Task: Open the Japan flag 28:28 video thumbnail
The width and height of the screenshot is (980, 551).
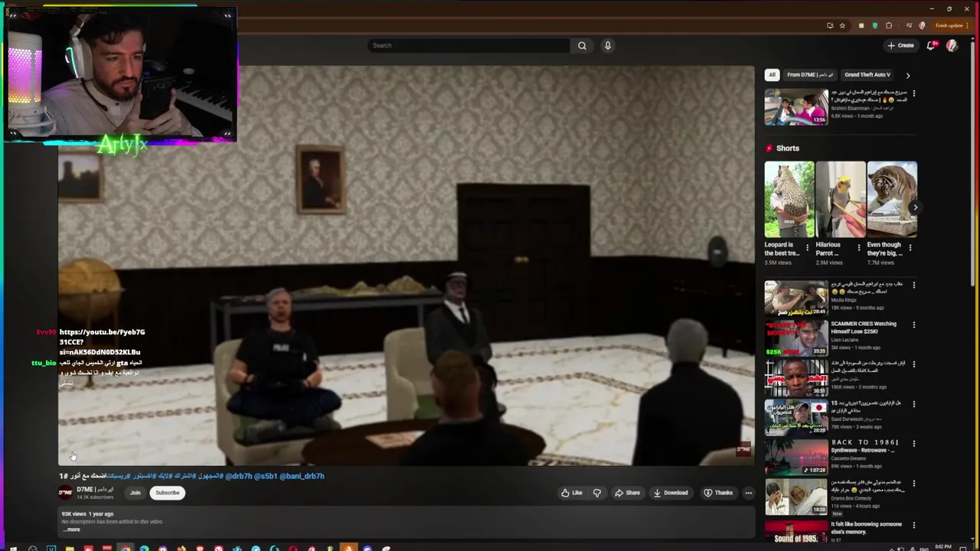Action: (796, 417)
